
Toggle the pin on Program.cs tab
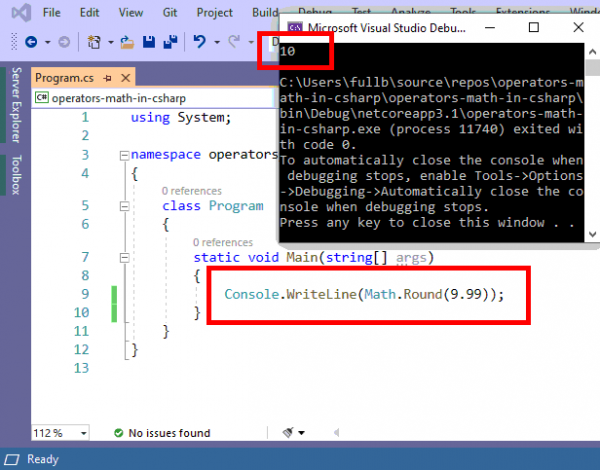pyautogui.click(x=108, y=77)
